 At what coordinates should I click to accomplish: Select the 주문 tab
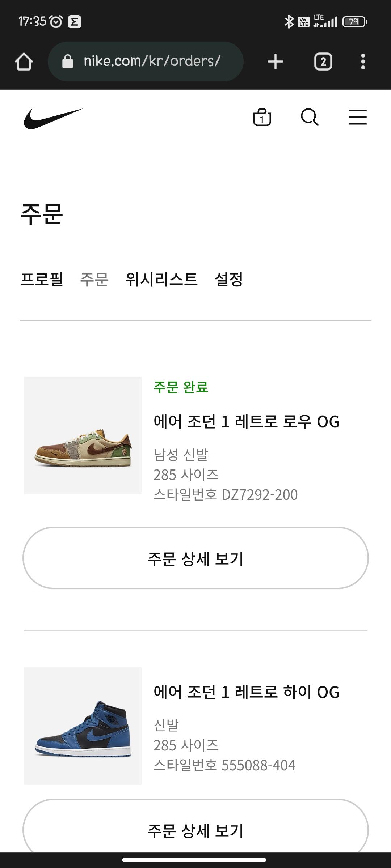point(94,279)
